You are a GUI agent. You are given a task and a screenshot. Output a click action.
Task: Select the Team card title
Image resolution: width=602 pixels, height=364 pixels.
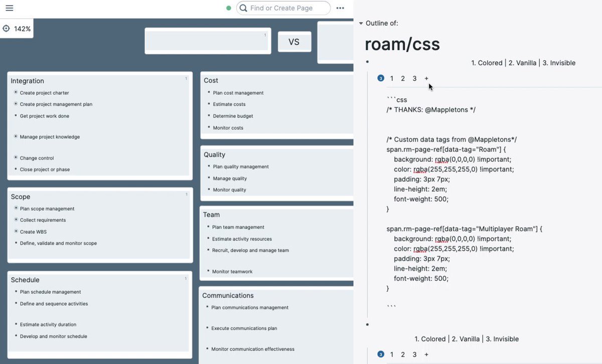pos(211,215)
